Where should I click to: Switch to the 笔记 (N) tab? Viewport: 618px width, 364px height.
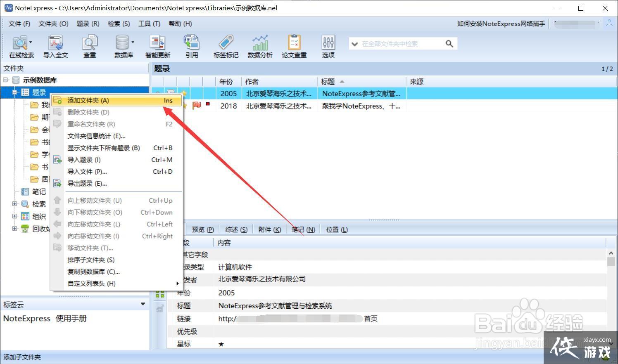click(x=303, y=229)
